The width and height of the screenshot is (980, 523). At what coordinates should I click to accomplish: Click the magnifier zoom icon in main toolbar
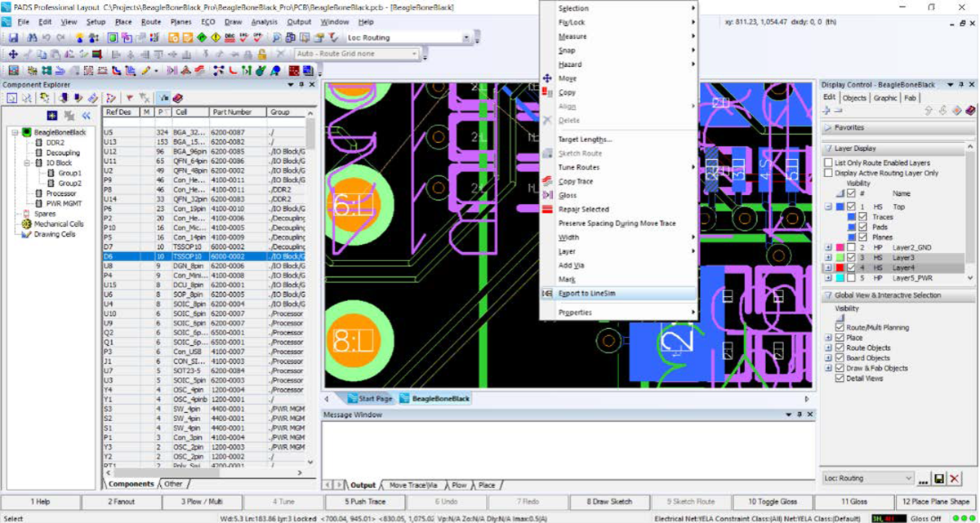click(278, 38)
